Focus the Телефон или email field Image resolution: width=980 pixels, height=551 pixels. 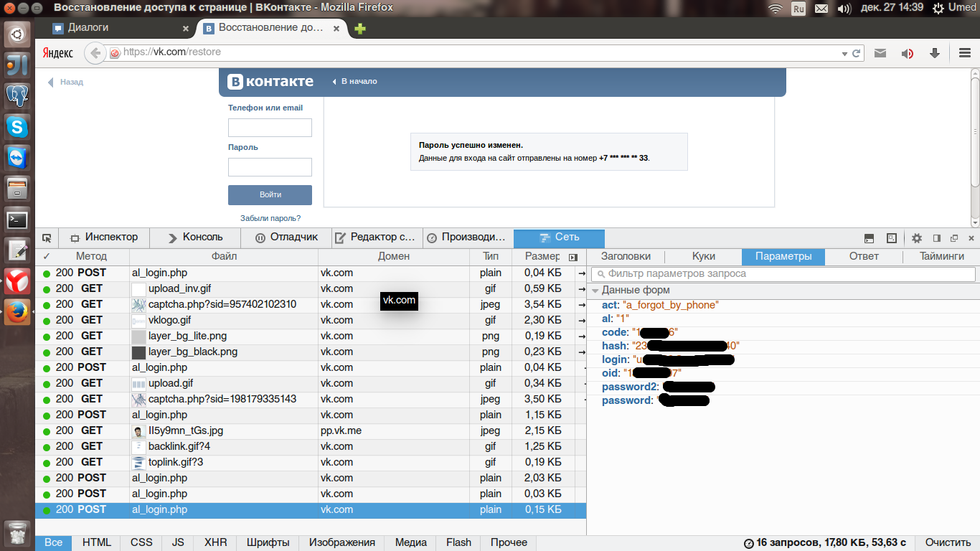pyautogui.click(x=270, y=128)
